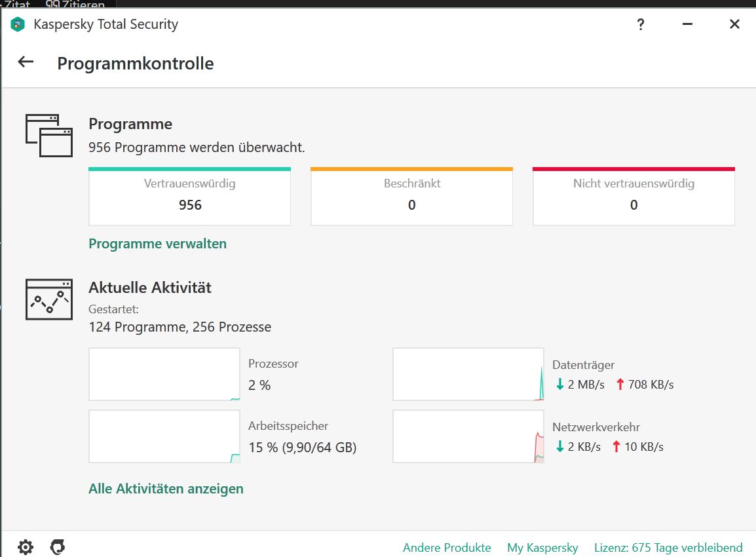Image resolution: width=756 pixels, height=557 pixels.
Task: Click the Programme verwalten link
Action: [158, 244]
